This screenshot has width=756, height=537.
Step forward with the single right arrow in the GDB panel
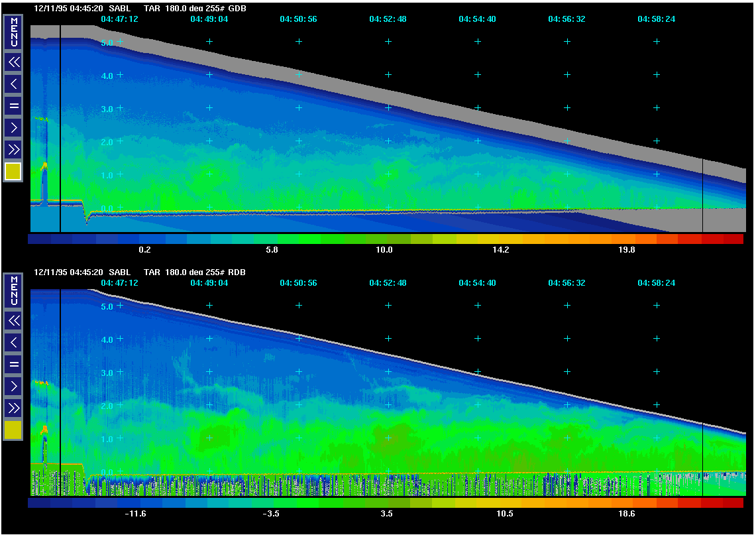13,127
